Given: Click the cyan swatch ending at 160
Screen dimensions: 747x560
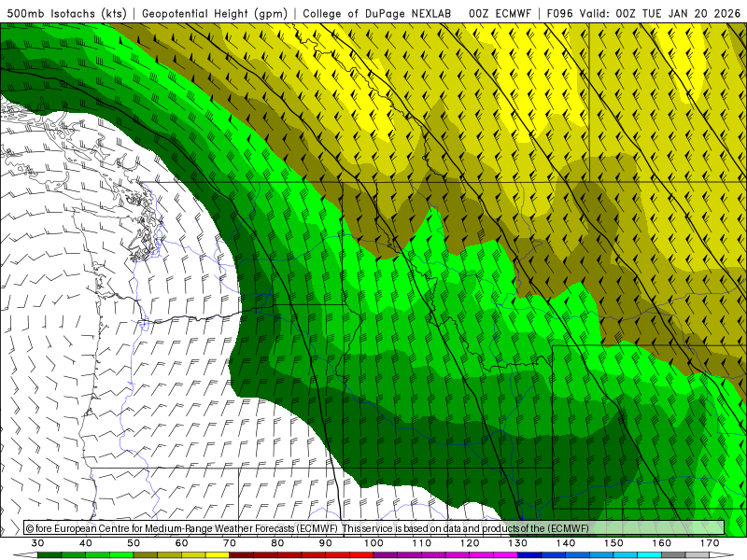Looking at the screenshot, I should pos(649,554).
